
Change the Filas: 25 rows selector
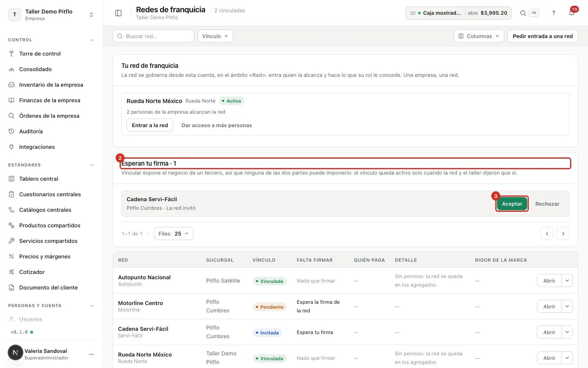[174, 233]
